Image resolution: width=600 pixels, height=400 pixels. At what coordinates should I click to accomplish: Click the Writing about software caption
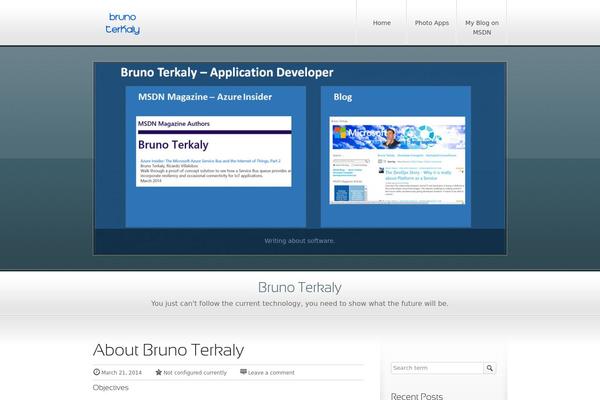[x=300, y=241]
